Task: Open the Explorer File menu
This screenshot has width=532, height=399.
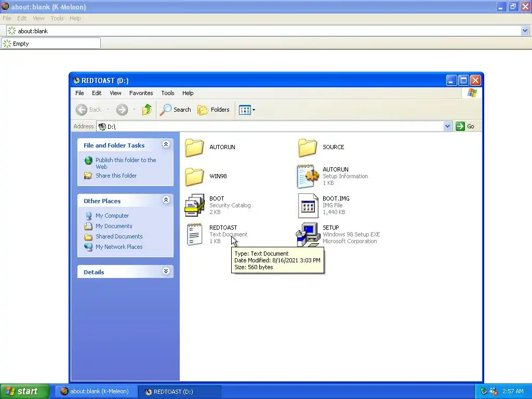Action: (x=79, y=93)
